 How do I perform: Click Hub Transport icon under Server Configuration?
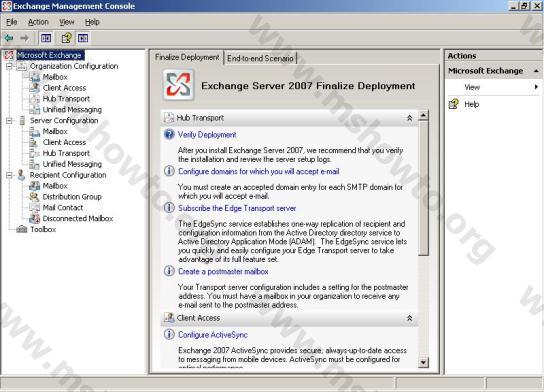point(35,153)
